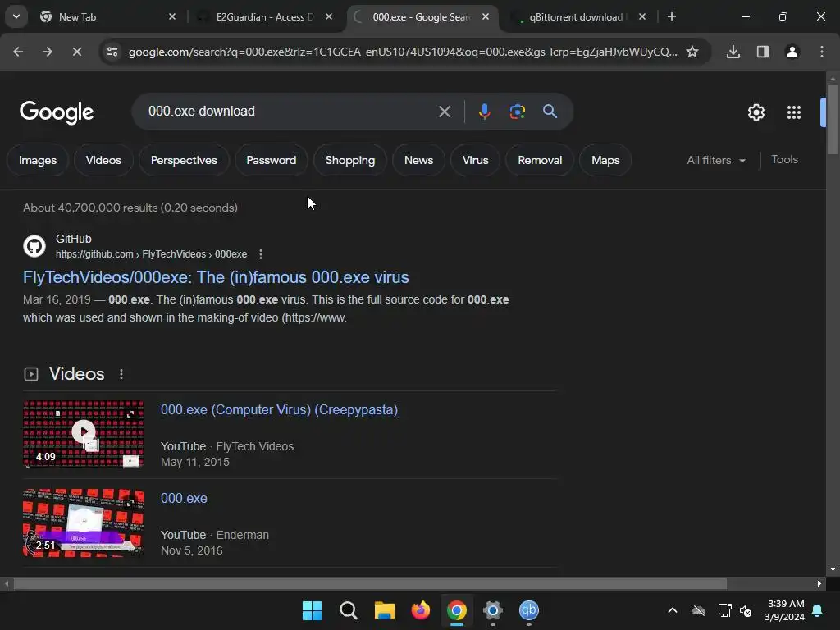The image size is (840, 630).
Task: Open search Tools
Action: 784,160
